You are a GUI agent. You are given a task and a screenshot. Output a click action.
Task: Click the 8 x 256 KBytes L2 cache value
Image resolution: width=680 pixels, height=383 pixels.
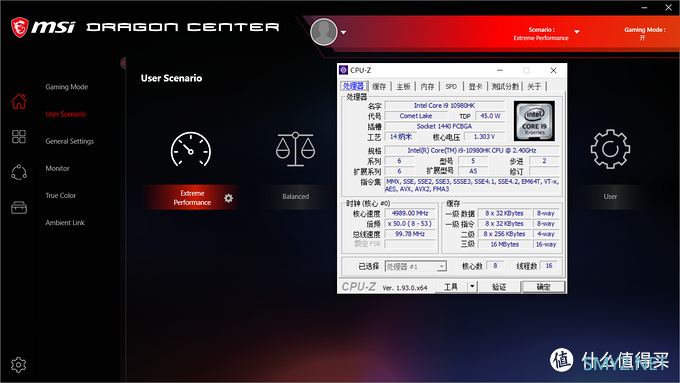(x=504, y=234)
